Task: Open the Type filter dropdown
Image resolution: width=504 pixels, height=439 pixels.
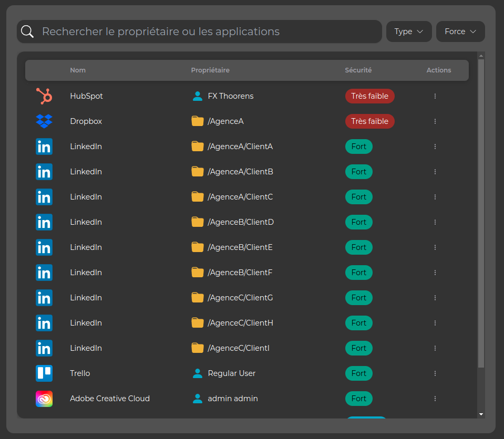Action: (409, 32)
